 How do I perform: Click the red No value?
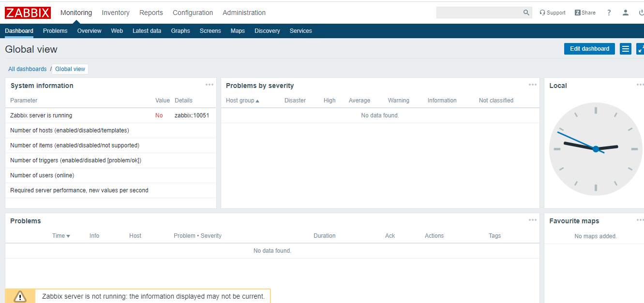coord(159,115)
